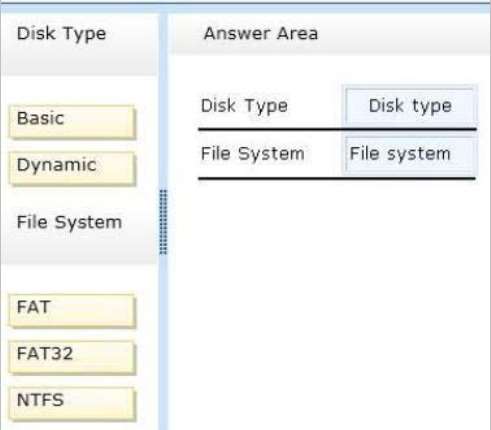The height and width of the screenshot is (430, 491).
Task: Click the File System header in left panel
Action: tap(69, 222)
